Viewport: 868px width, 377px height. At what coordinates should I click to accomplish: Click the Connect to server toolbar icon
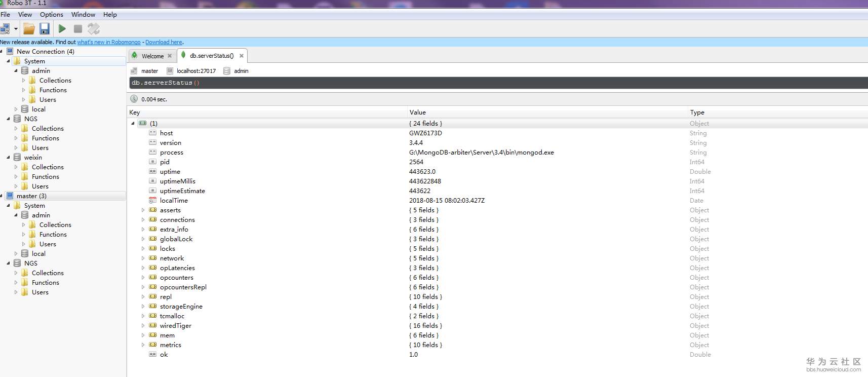(5, 29)
